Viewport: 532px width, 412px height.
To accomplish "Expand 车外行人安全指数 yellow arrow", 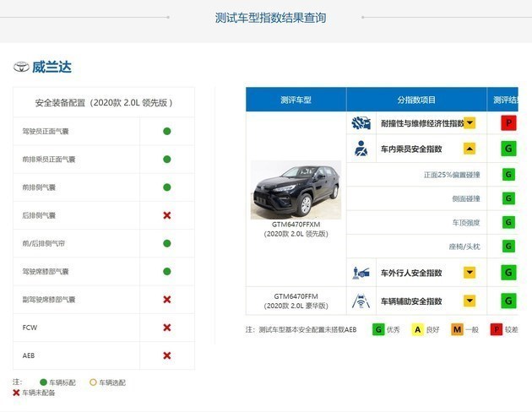I will (x=470, y=273).
